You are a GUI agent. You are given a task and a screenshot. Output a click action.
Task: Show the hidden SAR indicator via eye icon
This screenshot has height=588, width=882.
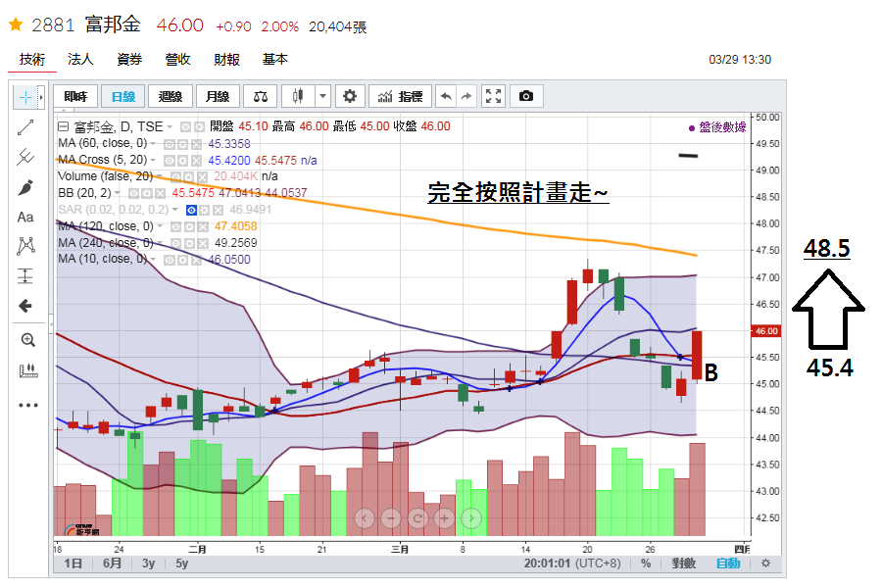coord(191,211)
